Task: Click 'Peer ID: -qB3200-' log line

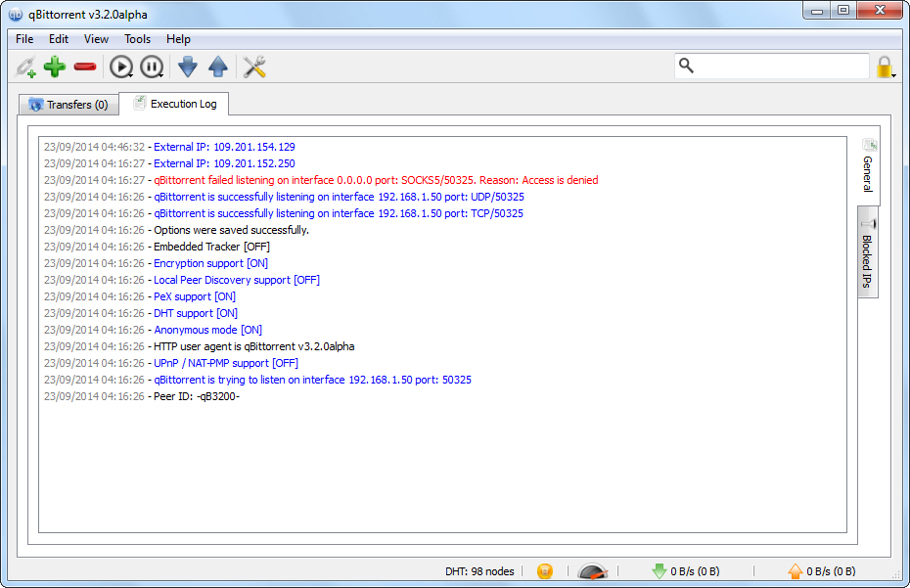Action: click(142, 396)
